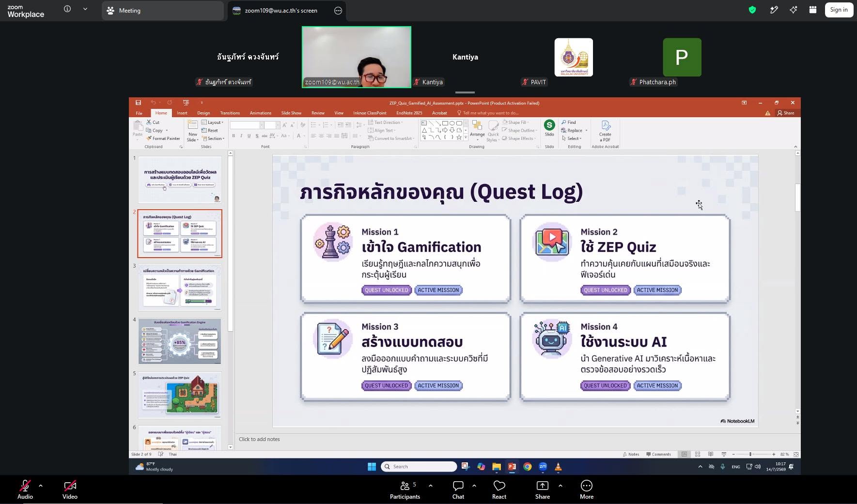Click Share screen in Zoom toolbar
Image resolution: width=857 pixels, height=504 pixels.
(x=543, y=489)
